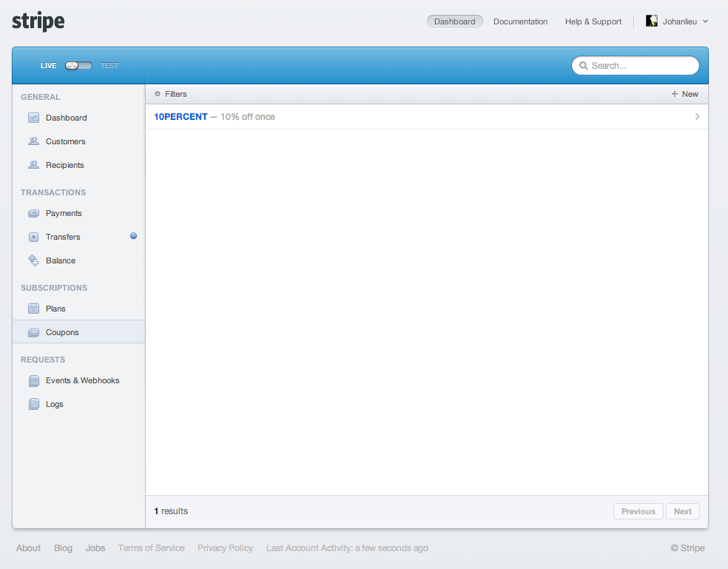
Task: Open Help & Support in top navigation
Action: point(593,21)
